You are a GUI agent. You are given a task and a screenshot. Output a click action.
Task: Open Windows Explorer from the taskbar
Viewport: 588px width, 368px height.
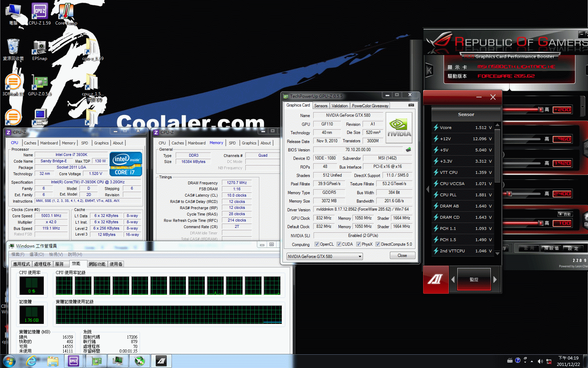(x=52, y=361)
